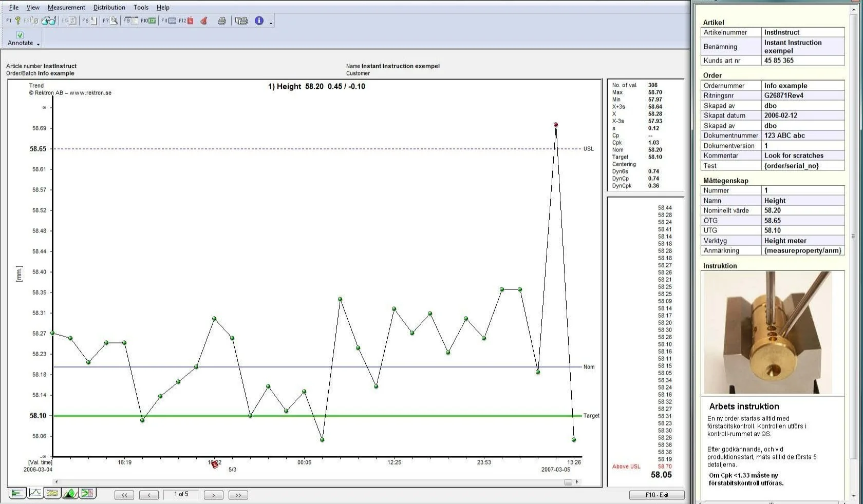Click the red annotation marker on the time axis
The width and height of the screenshot is (863, 504).
(215, 464)
